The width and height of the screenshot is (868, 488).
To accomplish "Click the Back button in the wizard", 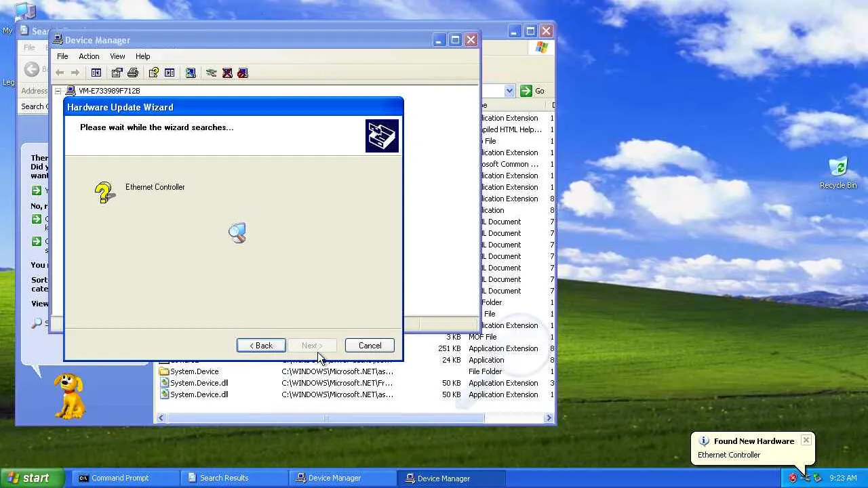I will pos(261,346).
